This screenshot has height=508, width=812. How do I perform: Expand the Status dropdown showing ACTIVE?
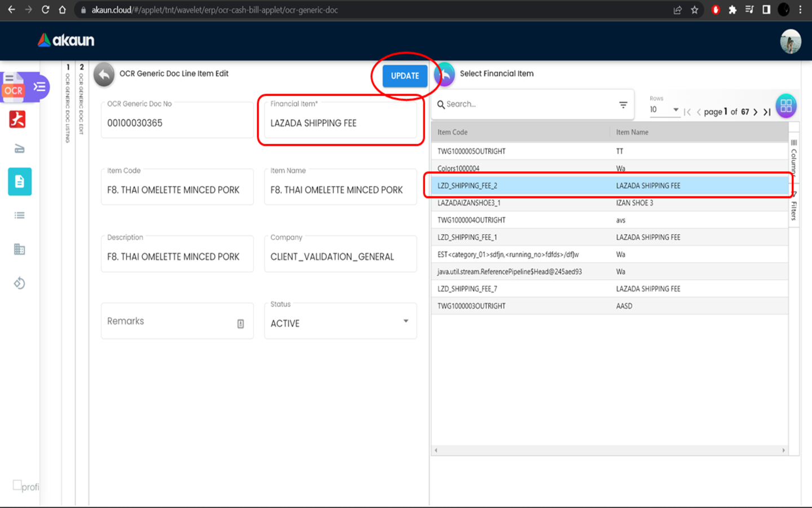point(405,321)
